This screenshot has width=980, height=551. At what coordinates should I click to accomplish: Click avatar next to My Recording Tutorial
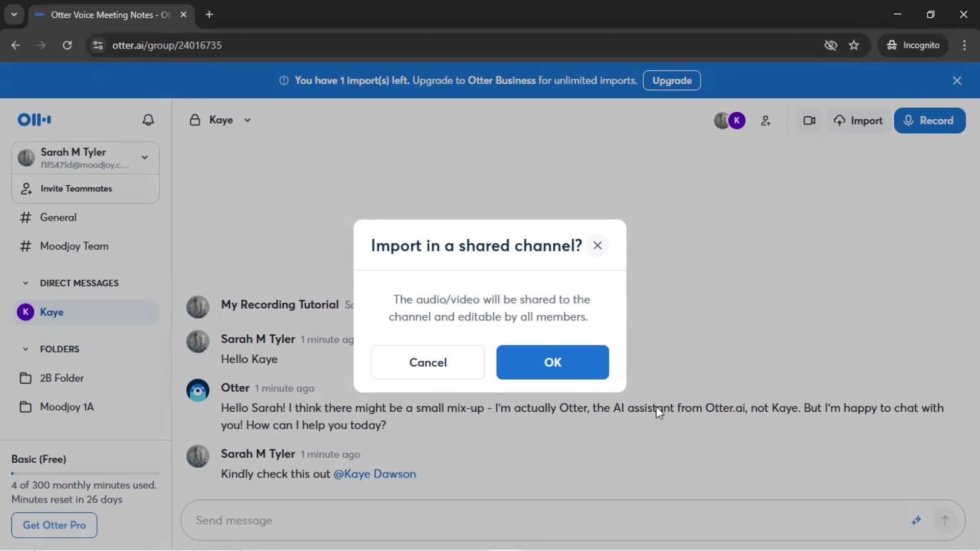coord(198,307)
